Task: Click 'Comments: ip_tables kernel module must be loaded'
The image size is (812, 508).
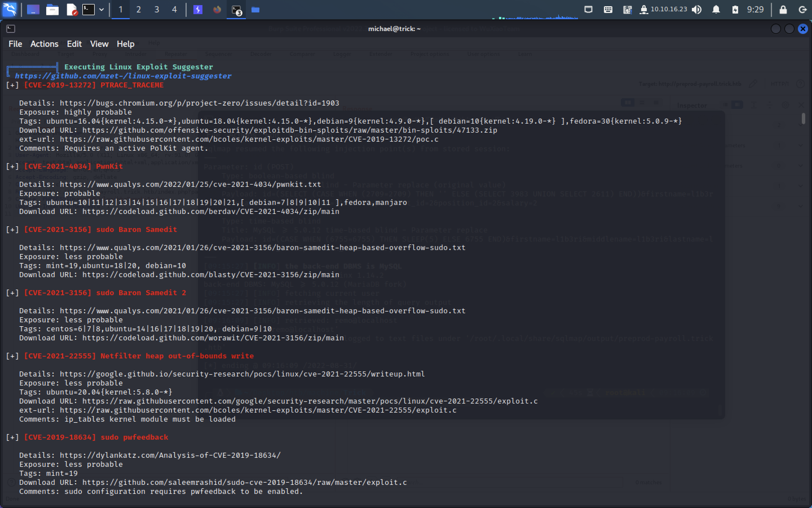Action: click(x=127, y=419)
